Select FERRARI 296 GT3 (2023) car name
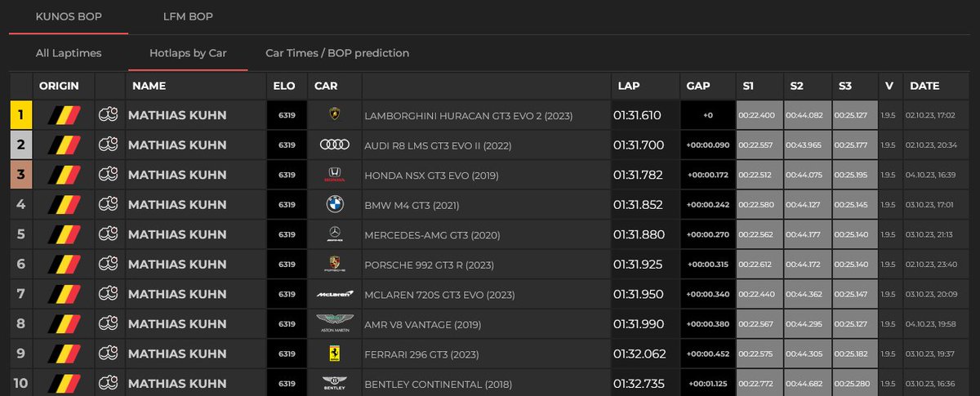 tap(423, 354)
